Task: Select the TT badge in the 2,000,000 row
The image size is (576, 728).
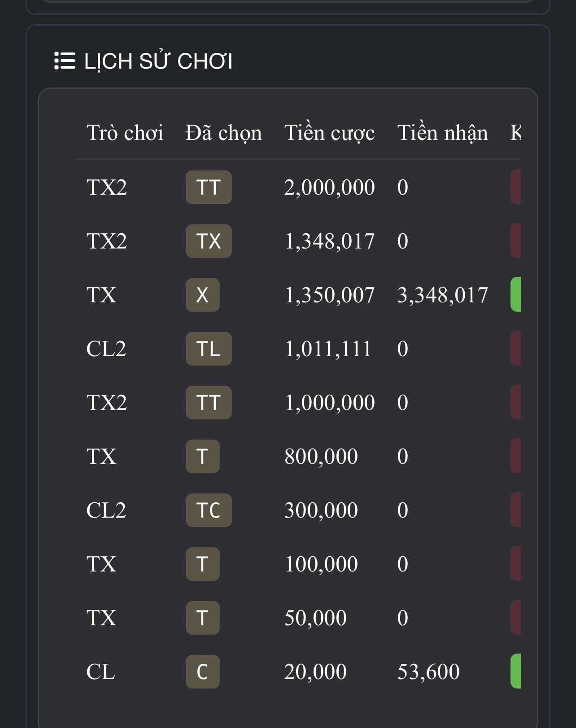Action: [x=209, y=187]
